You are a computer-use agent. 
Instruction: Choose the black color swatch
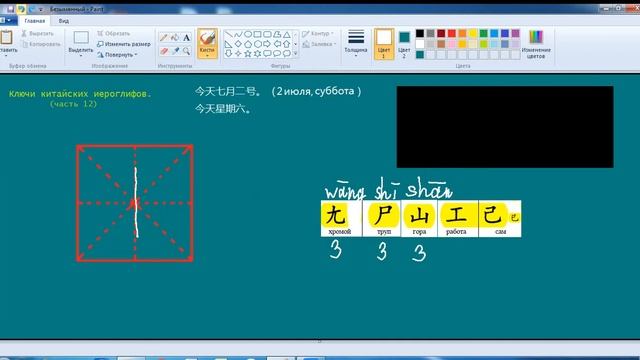point(420,33)
